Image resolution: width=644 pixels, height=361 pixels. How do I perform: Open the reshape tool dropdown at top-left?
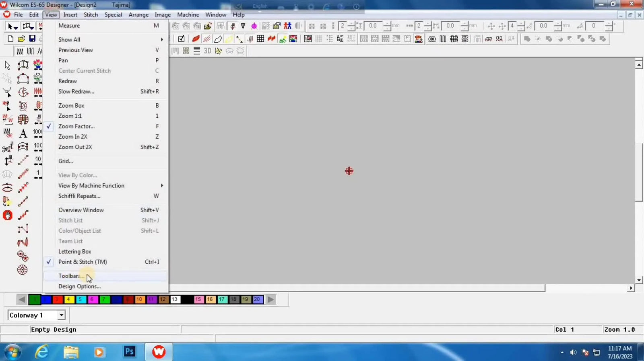[x=32, y=27]
